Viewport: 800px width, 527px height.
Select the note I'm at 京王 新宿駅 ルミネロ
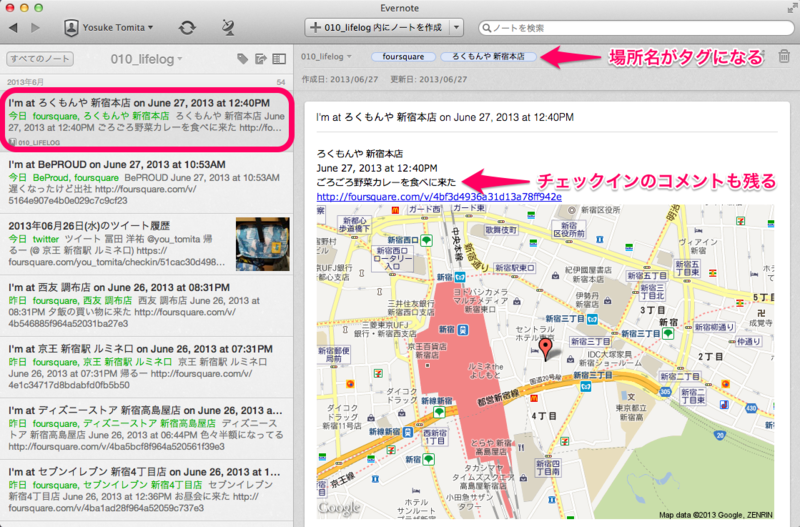[146, 367]
